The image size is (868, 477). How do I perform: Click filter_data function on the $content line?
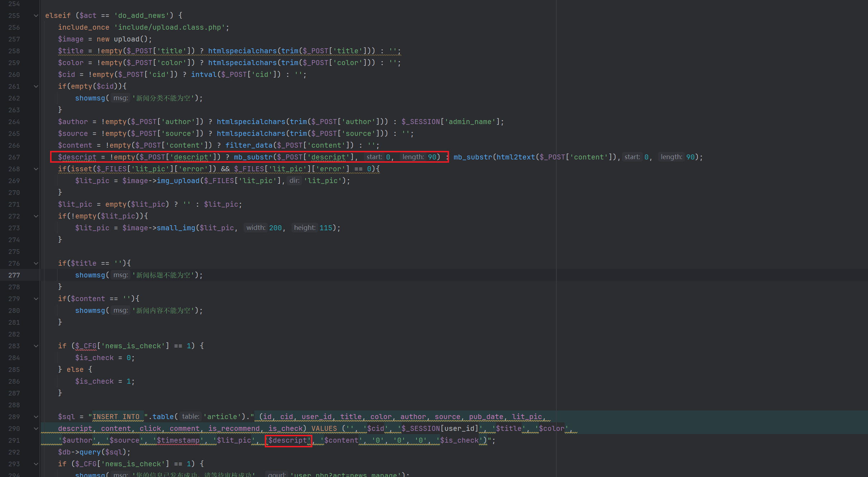click(249, 145)
